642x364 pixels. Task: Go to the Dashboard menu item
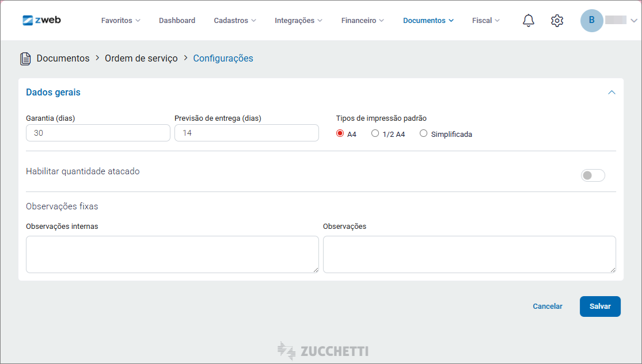pos(177,21)
